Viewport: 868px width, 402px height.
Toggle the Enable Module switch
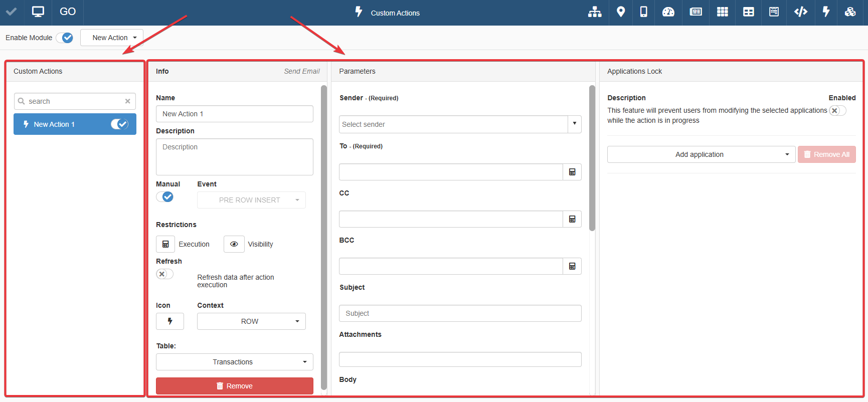pos(65,38)
